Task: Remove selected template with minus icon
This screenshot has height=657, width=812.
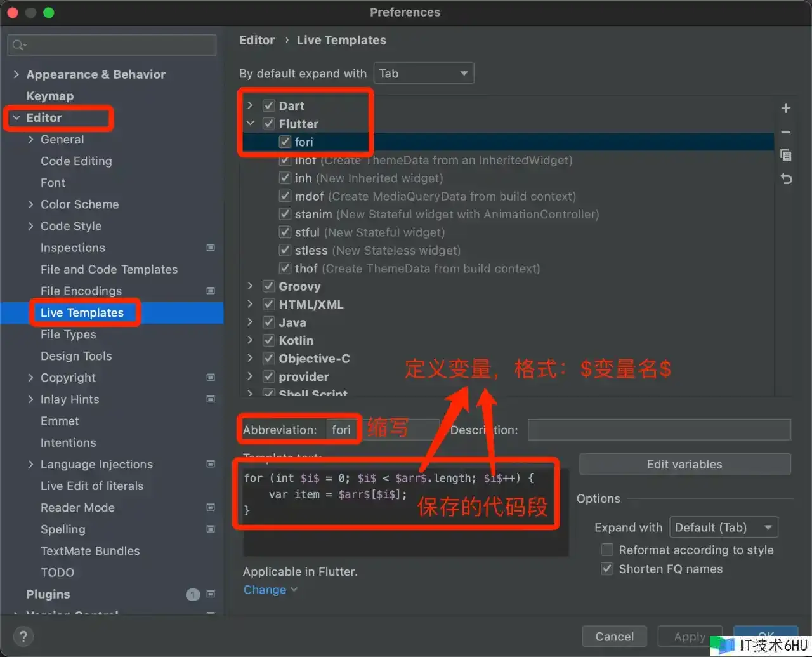Action: point(785,132)
